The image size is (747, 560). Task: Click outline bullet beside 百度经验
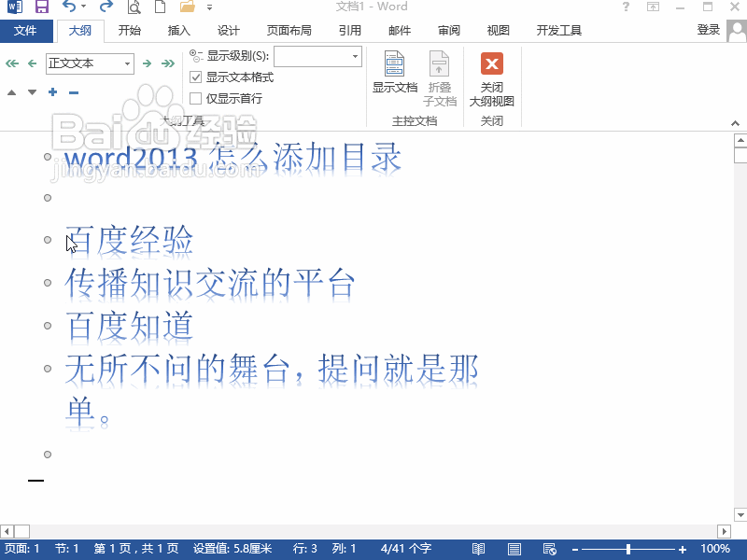48,240
